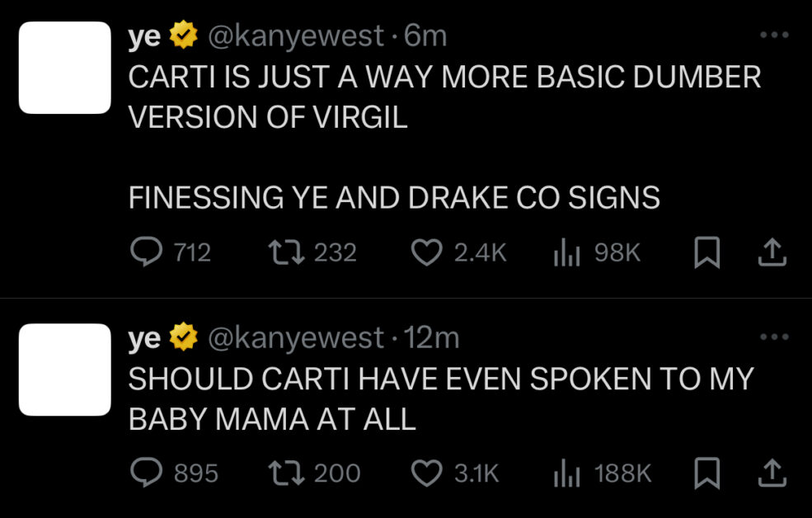Bookmark the SHOULD CARTI tweet
The image size is (812, 518).
click(x=706, y=473)
